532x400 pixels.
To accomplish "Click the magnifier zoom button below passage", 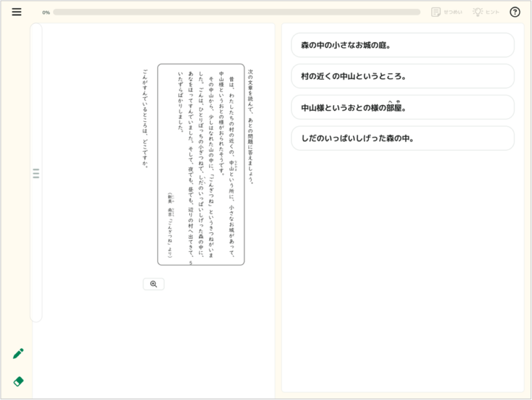I will coord(154,284).
